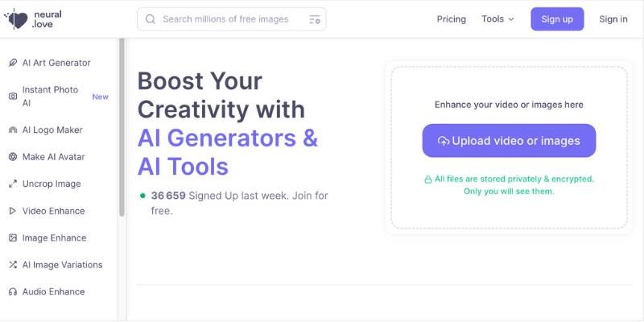644x322 pixels.
Task: Open Audio Enhance from sidebar
Action: (x=53, y=292)
